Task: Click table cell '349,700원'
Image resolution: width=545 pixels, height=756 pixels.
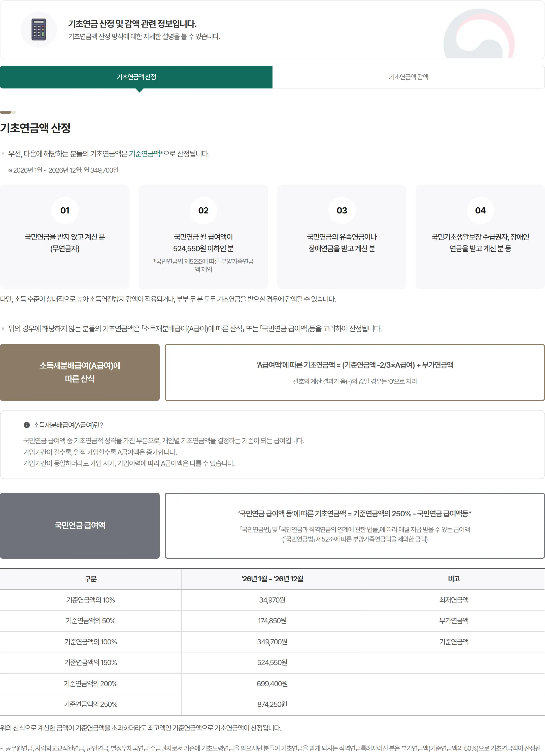Action: tap(272, 642)
